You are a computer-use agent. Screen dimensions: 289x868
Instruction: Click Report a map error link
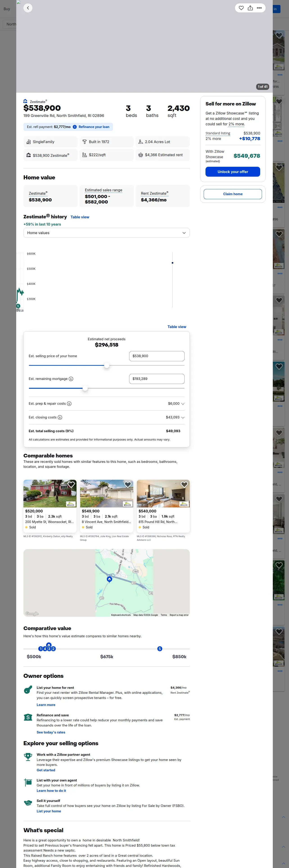point(179,615)
